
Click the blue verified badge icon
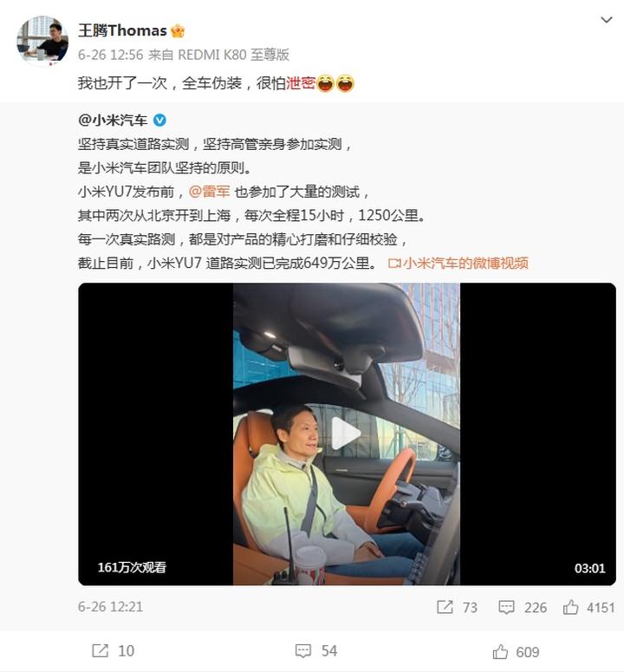(159, 121)
